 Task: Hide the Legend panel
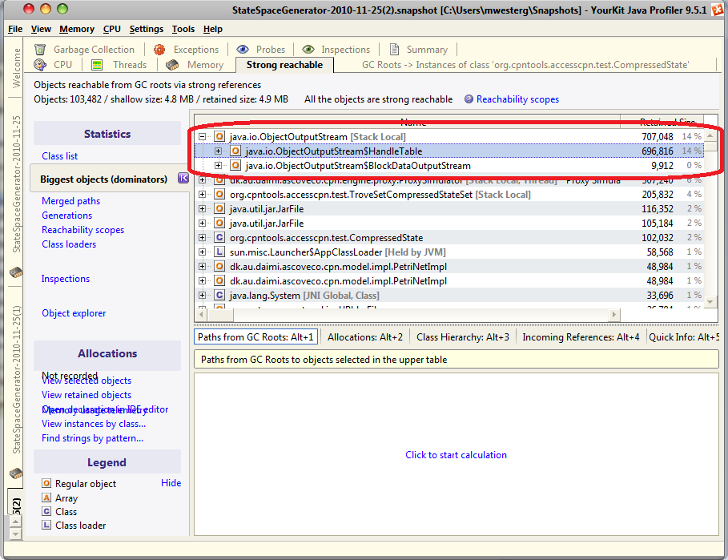click(171, 483)
